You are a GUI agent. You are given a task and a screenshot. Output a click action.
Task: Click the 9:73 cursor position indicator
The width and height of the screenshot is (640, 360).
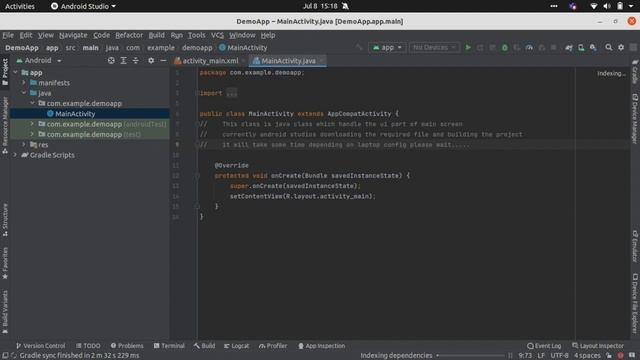(x=525, y=356)
